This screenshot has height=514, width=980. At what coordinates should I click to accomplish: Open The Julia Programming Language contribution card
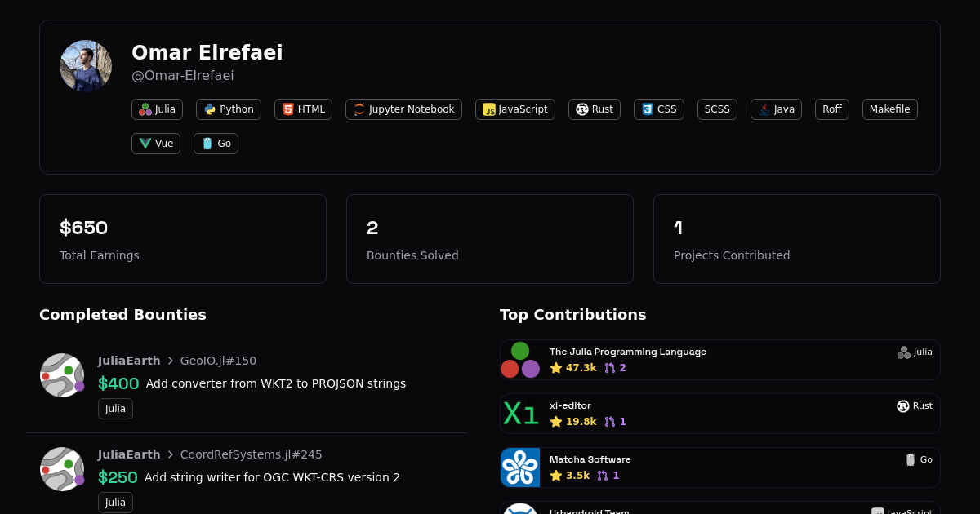tap(719, 360)
